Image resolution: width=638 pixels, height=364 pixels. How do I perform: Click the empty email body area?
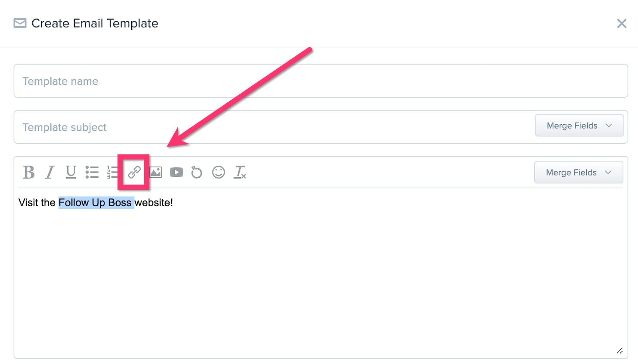[321, 280]
